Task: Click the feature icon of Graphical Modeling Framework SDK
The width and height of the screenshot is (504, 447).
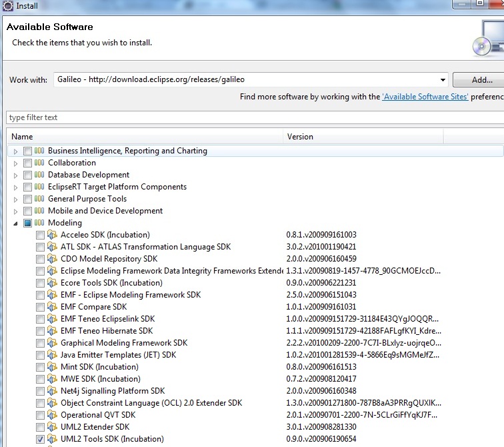Action: [52, 342]
